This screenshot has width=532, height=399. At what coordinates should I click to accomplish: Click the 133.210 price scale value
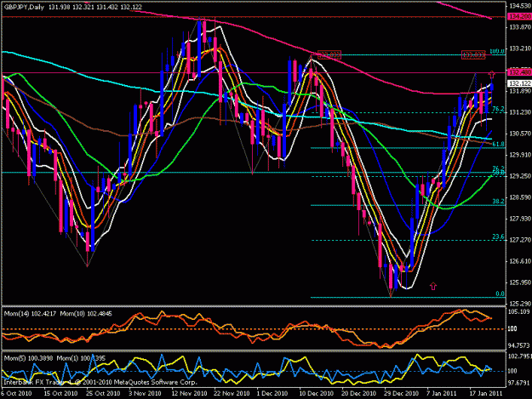(520, 48)
